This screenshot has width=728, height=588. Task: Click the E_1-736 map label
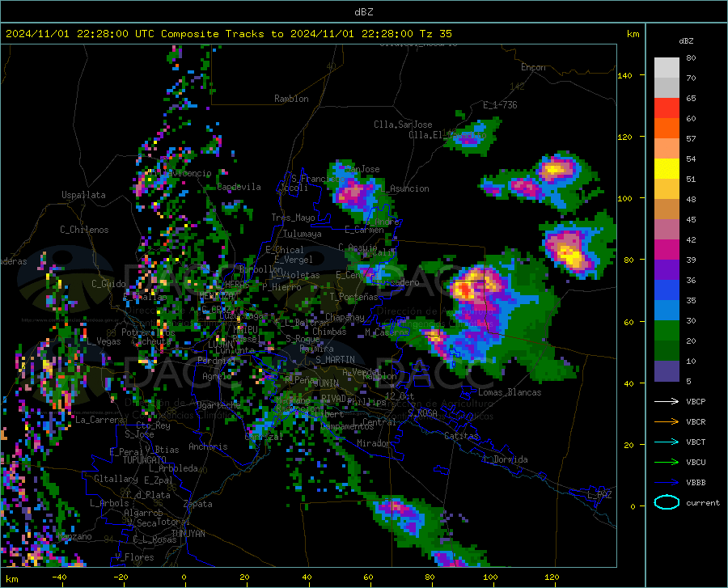click(x=500, y=105)
